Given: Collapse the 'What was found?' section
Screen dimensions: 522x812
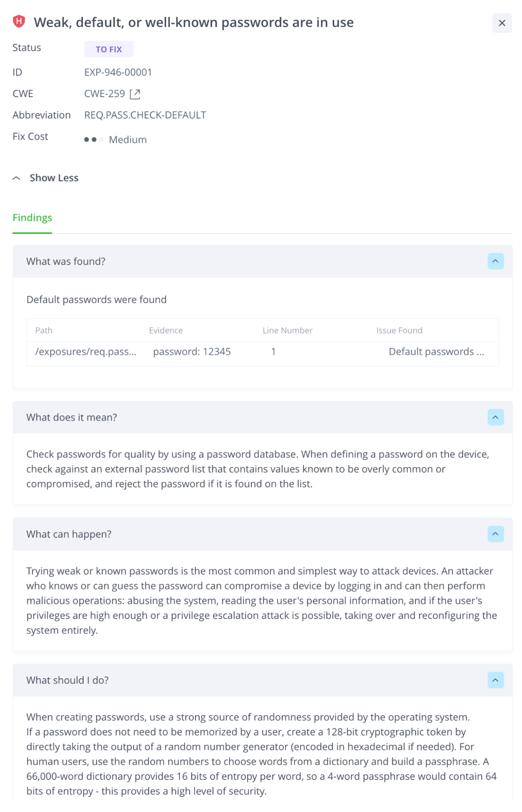Looking at the screenshot, I should 495,261.
